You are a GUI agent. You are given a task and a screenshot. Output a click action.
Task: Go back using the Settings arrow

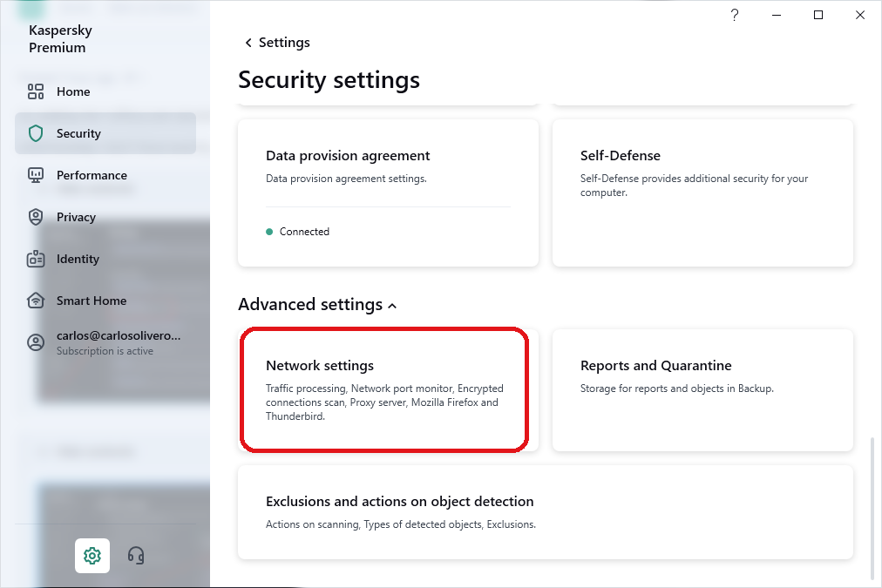point(248,43)
